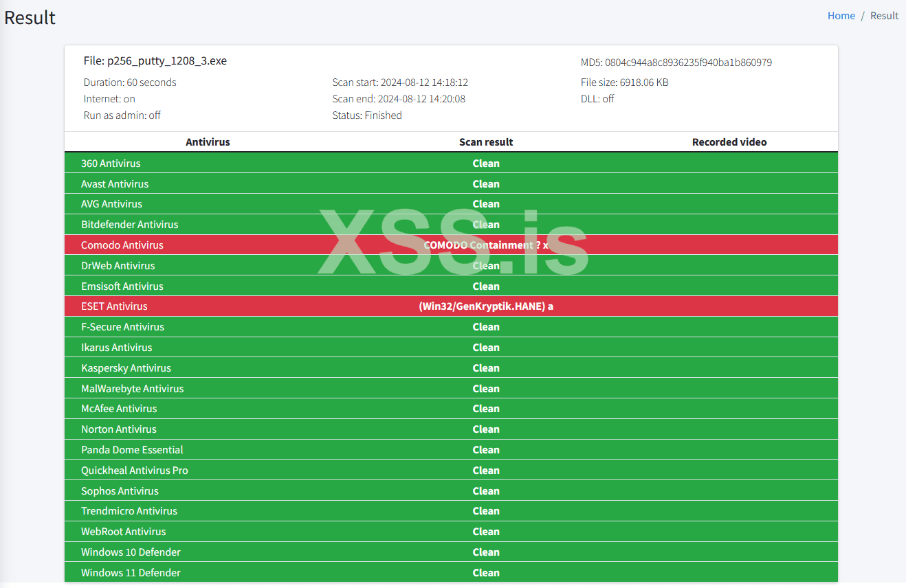Viewport: 906px width, 588px height.
Task: Select the Comodo Antivirus row name
Action: 122,245
